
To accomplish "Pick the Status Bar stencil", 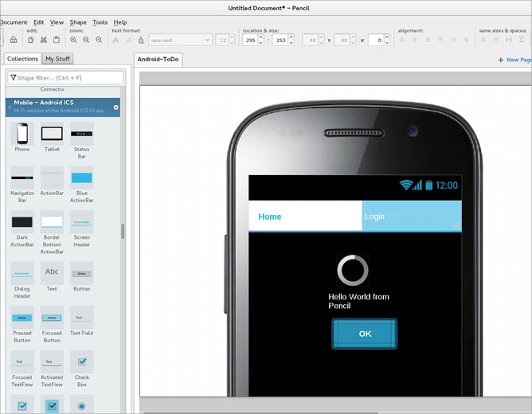I will (81, 134).
